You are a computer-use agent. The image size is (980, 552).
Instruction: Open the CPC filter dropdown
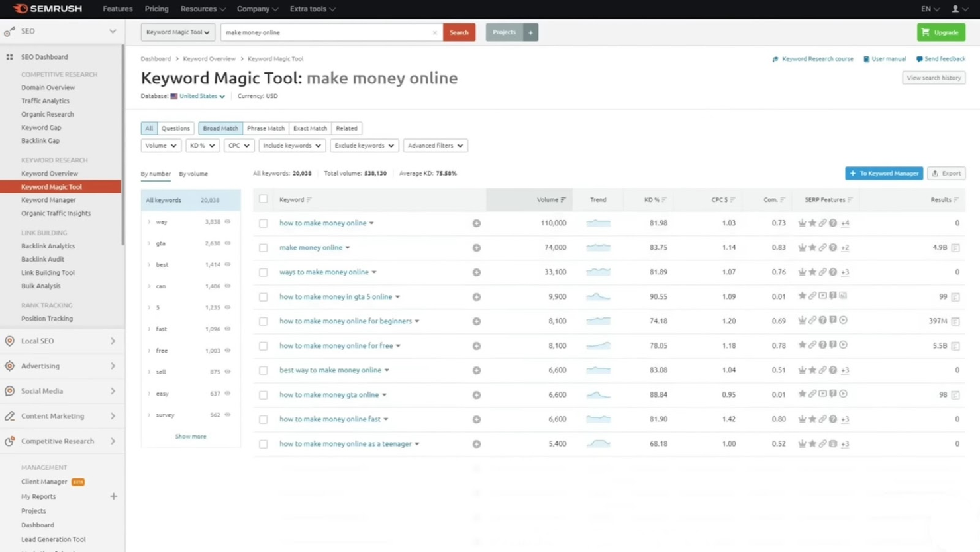[238, 146]
